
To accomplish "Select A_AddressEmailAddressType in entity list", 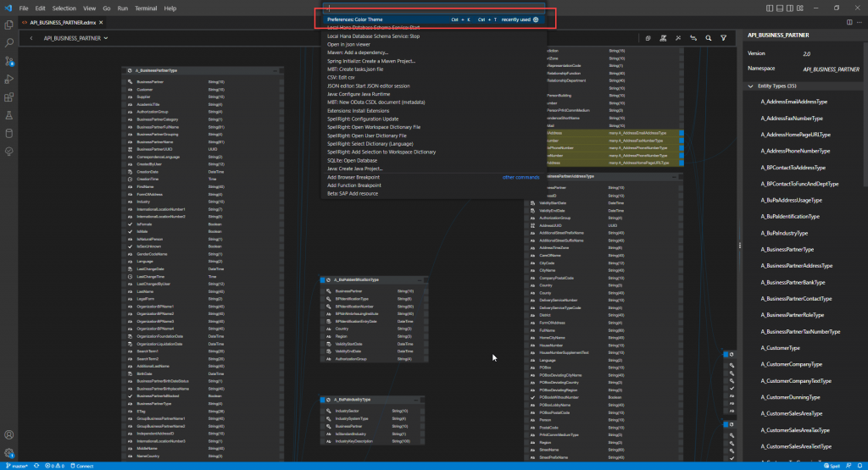I will [x=793, y=102].
